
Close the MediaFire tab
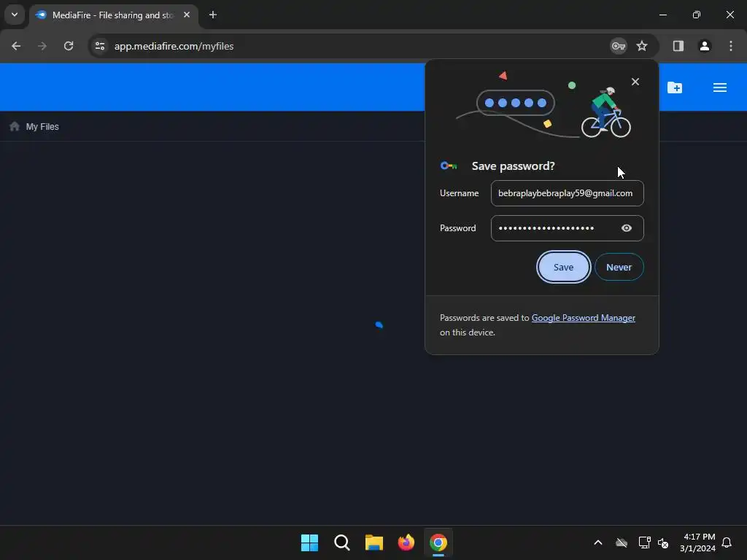187,15
